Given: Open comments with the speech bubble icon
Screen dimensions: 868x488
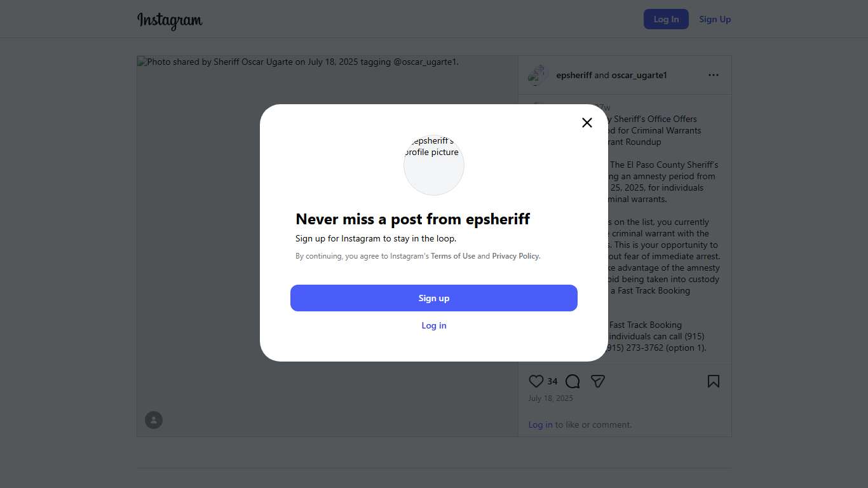Looking at the screenshot, I should pos(573,381).
